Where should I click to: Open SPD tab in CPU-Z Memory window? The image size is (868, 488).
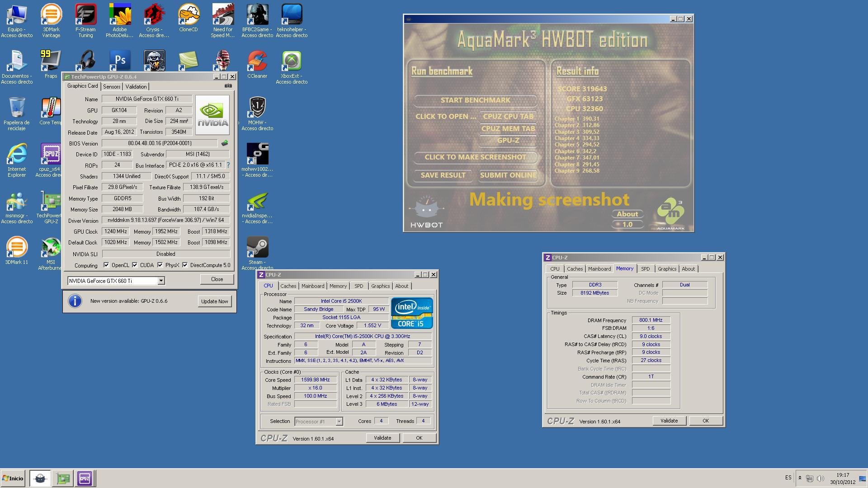pyautogui.click(x=645, y=269)
